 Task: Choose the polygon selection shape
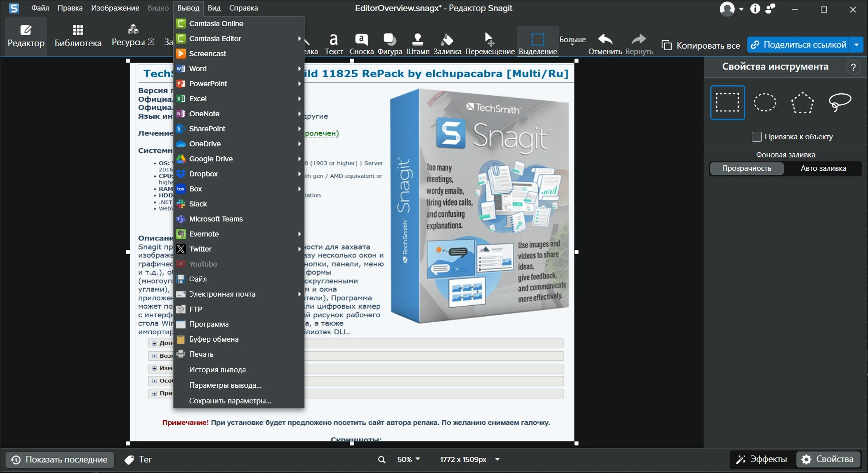(x=802, y=103)
